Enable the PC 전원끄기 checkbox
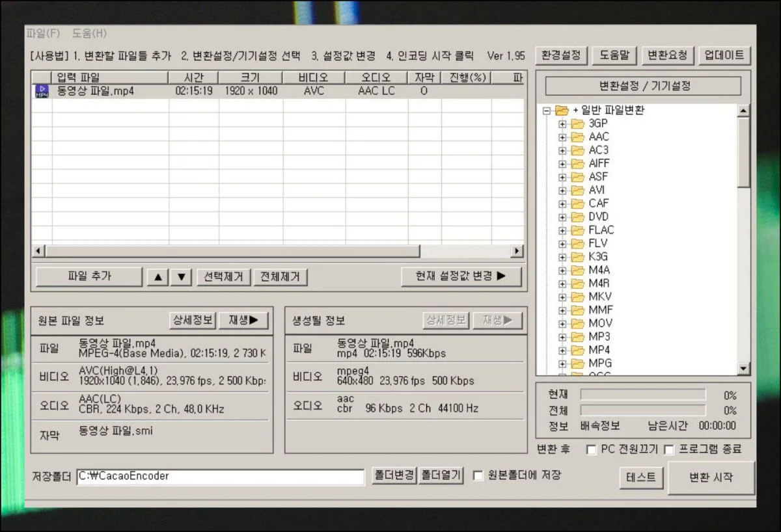 [x=591, y=449]
